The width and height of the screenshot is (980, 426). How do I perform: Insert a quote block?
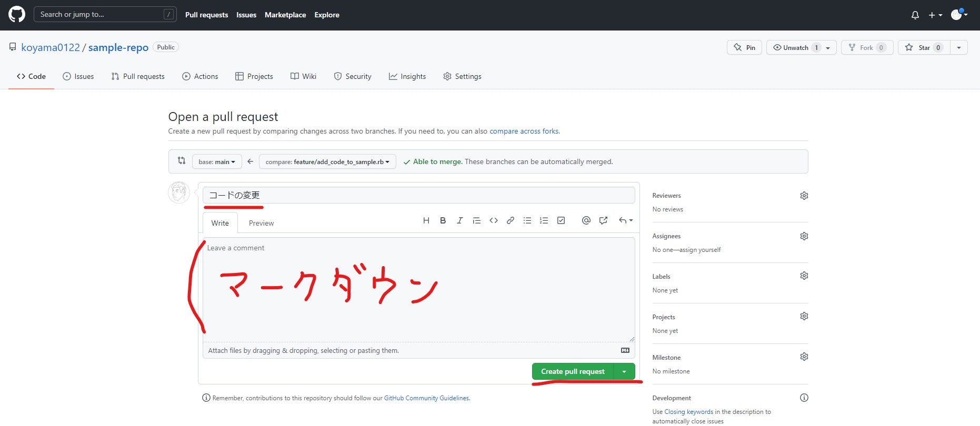[x=477, y=220]
